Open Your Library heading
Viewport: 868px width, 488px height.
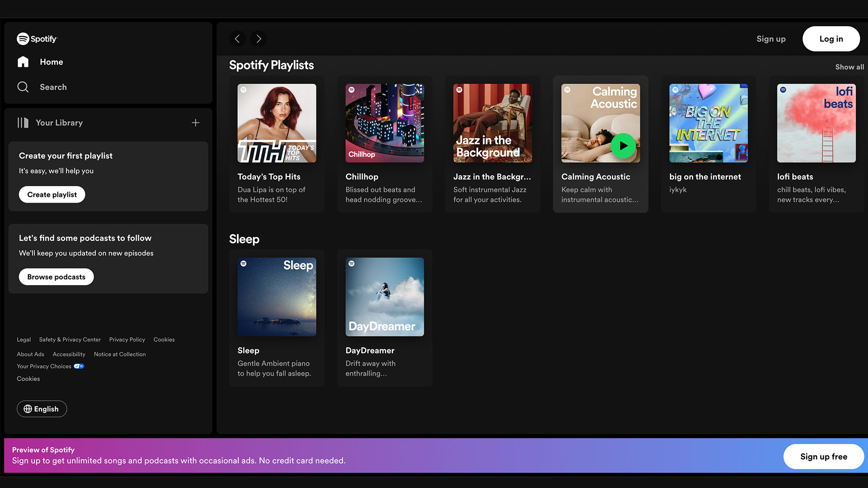pyautogui.click(x=59, y=123)
